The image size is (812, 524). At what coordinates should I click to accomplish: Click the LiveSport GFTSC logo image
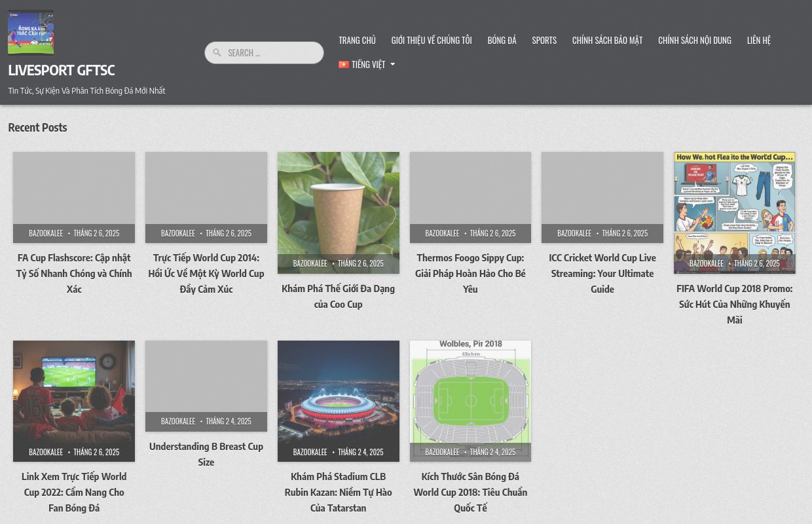click(31, 33)
